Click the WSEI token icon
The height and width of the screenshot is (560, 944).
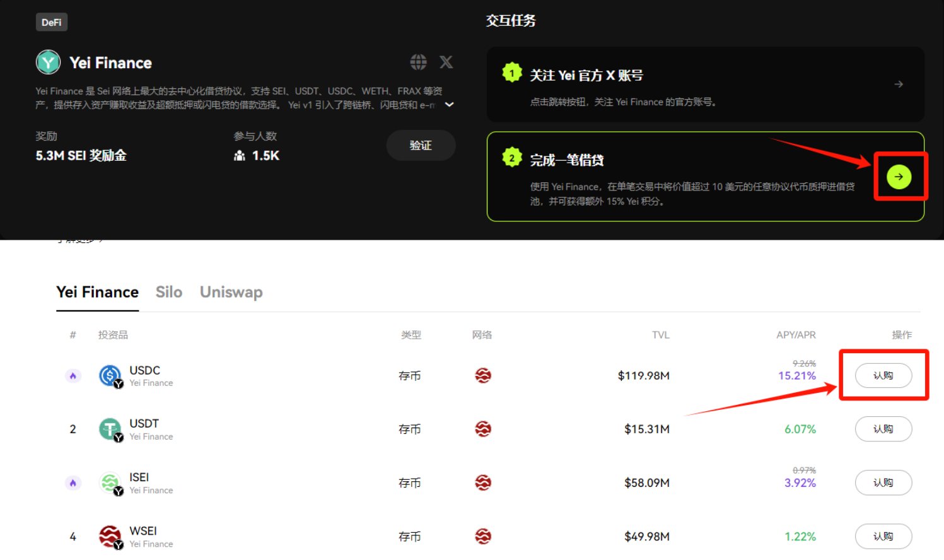coord(110,537)
